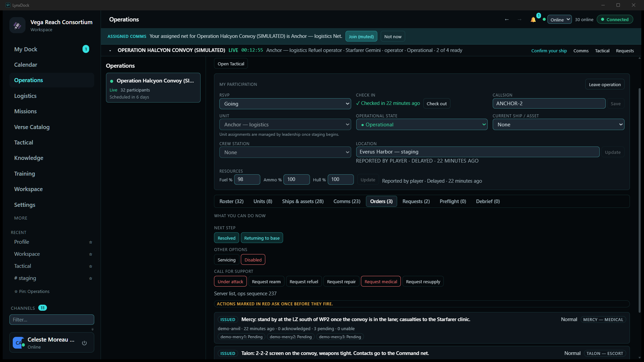This screenshot has width=644, height=362.
Task: Click Pin: Operations in sidebar
Action: point(32,292)
